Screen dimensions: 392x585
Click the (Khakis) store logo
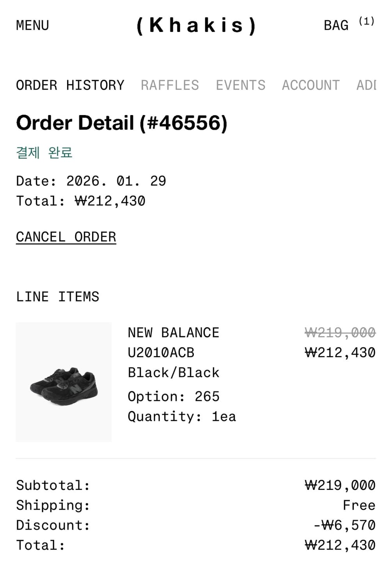point(196,25)
